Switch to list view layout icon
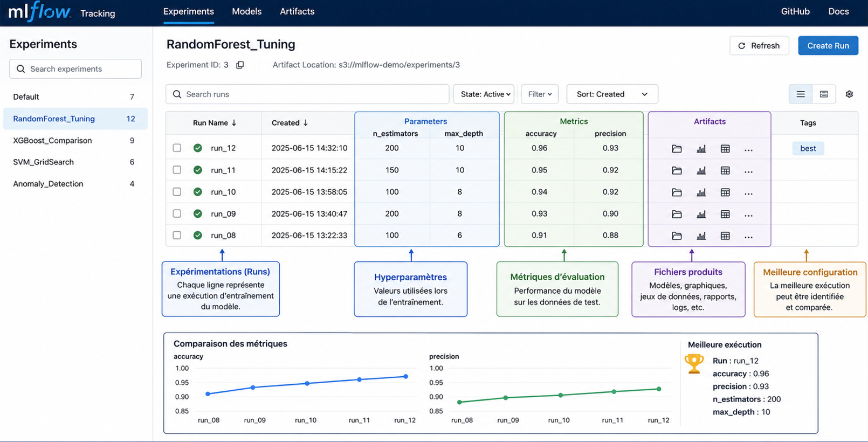This screenshot has height=442, width=868. (x=801, y=94)
